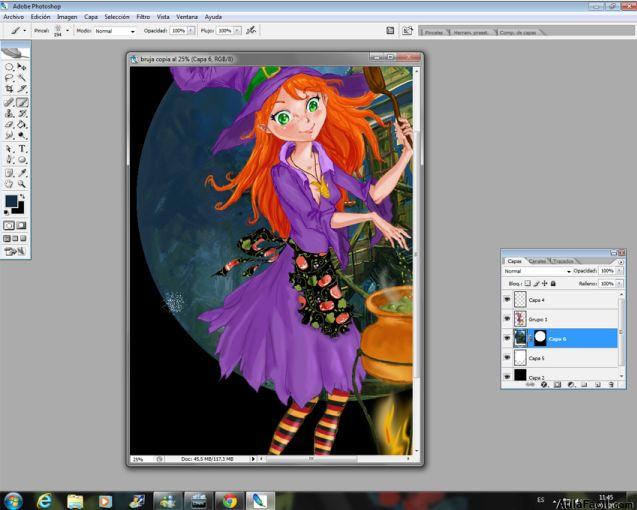Screen dimensions: 637x510
Task: Open the Layers panel options menu
Action: [621, 262]
